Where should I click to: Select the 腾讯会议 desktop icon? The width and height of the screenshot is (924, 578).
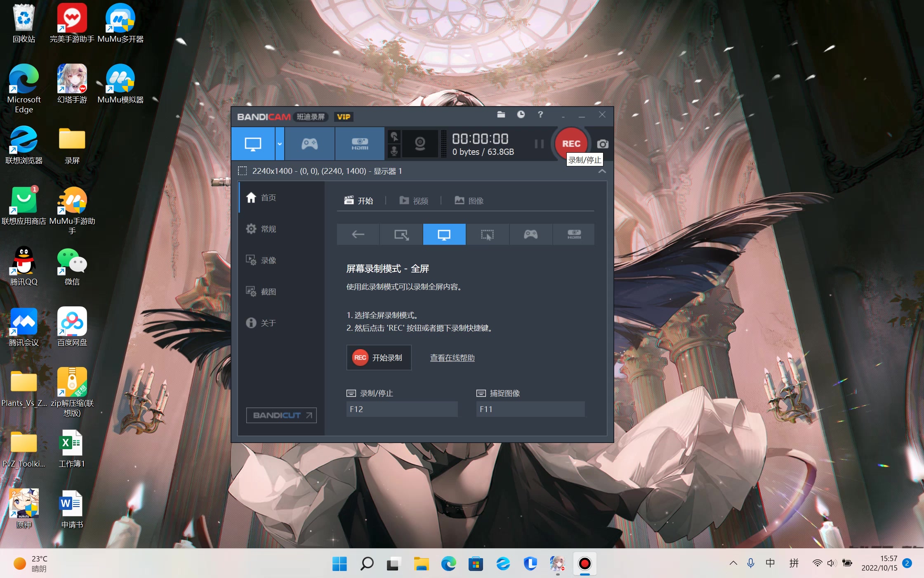(x=24, y=327)
